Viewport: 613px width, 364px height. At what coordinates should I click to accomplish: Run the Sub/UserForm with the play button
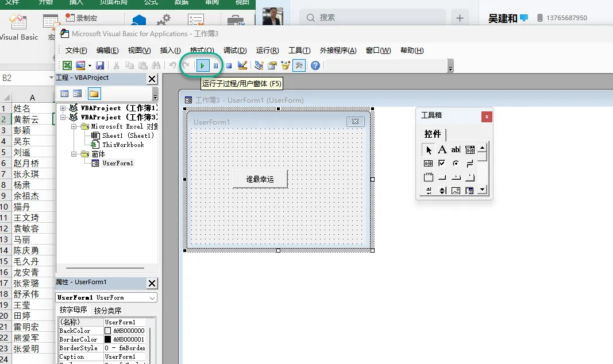point(202,65)
